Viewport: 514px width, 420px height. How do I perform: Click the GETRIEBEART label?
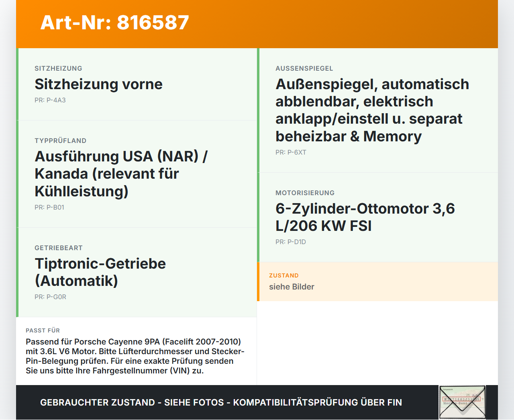[x=59, y=248]
